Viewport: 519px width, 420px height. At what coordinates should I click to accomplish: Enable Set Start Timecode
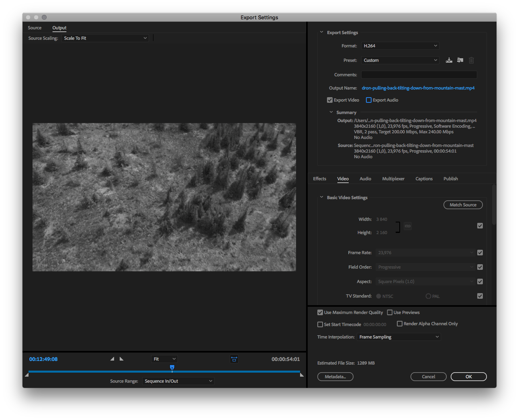(x=320, y=324)
